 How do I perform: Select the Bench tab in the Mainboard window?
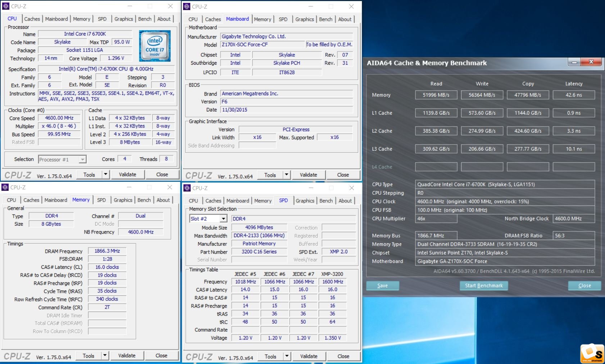[326, 19]
